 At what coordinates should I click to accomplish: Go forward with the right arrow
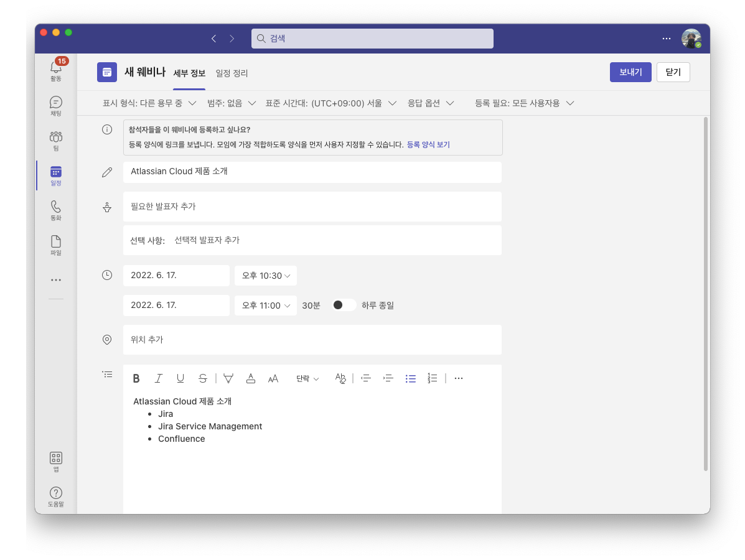click(x=232, y=39)
